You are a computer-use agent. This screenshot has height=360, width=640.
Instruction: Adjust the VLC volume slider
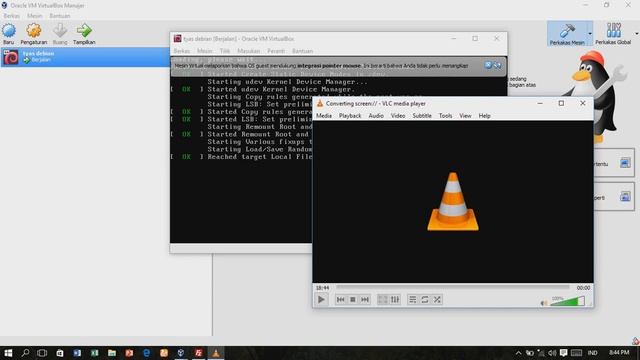[x=567, y=302]
